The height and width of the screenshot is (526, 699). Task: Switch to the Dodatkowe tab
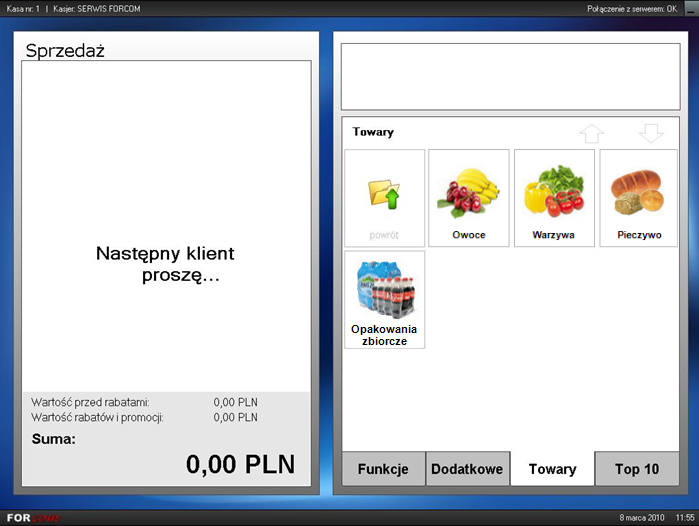467,468
